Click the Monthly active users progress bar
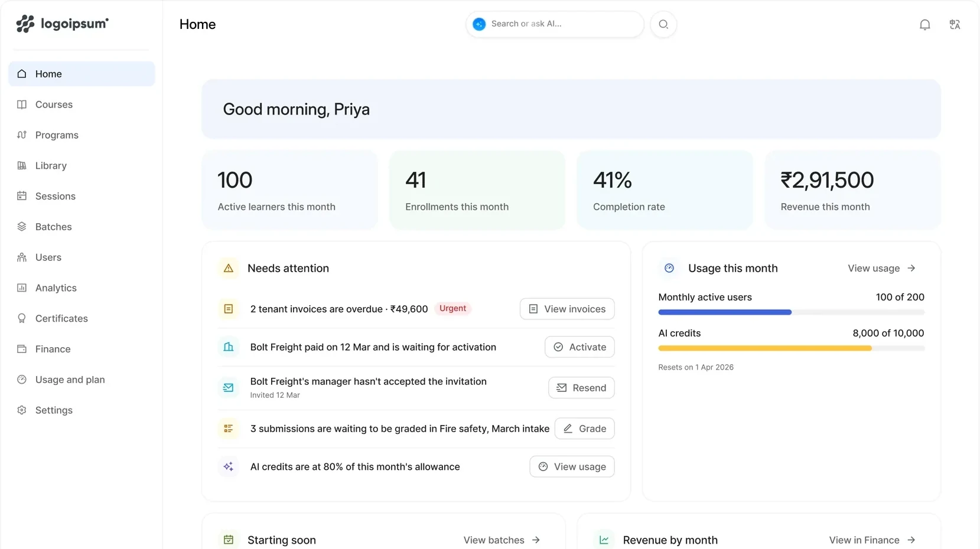Image resolution: width=980 pixels, height=549 pixels. 791,312
